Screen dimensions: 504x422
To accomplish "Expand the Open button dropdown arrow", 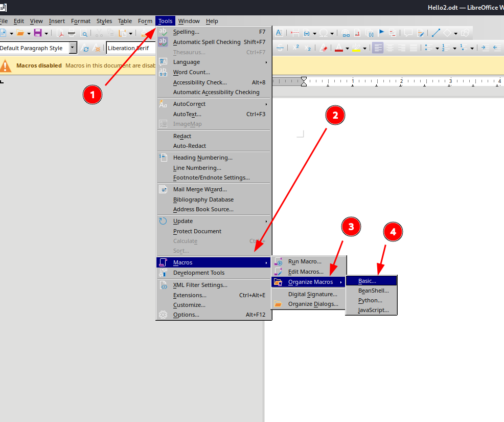I will pyautogui.click(x=29, y=33).
